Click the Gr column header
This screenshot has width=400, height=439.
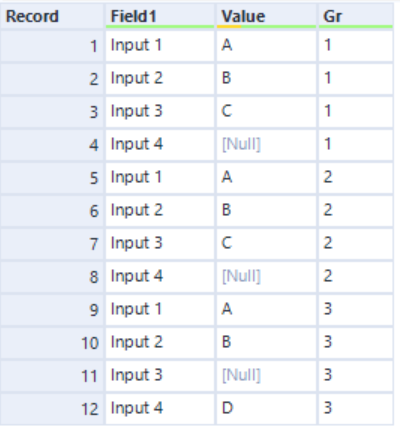tap(356, 16)
